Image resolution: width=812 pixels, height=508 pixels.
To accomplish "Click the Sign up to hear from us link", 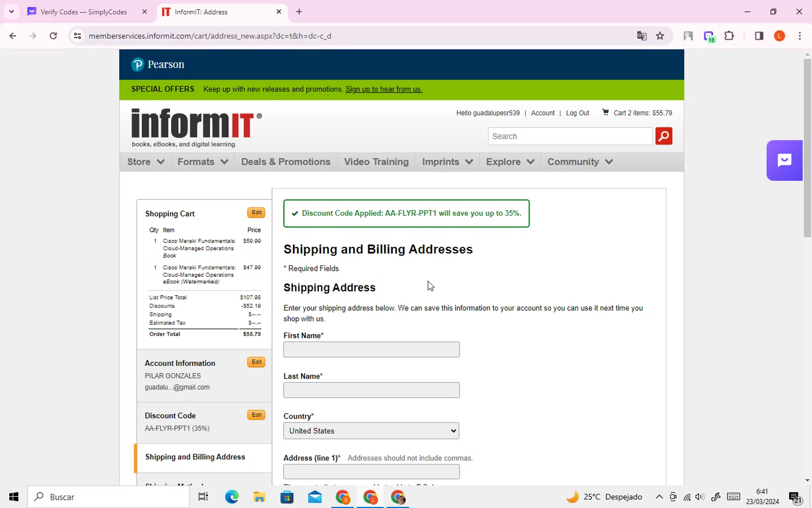I will [384, 89].
